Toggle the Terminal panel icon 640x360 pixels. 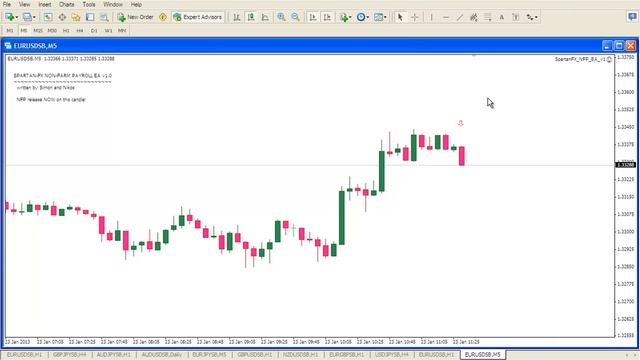click(x=90, y=17)
